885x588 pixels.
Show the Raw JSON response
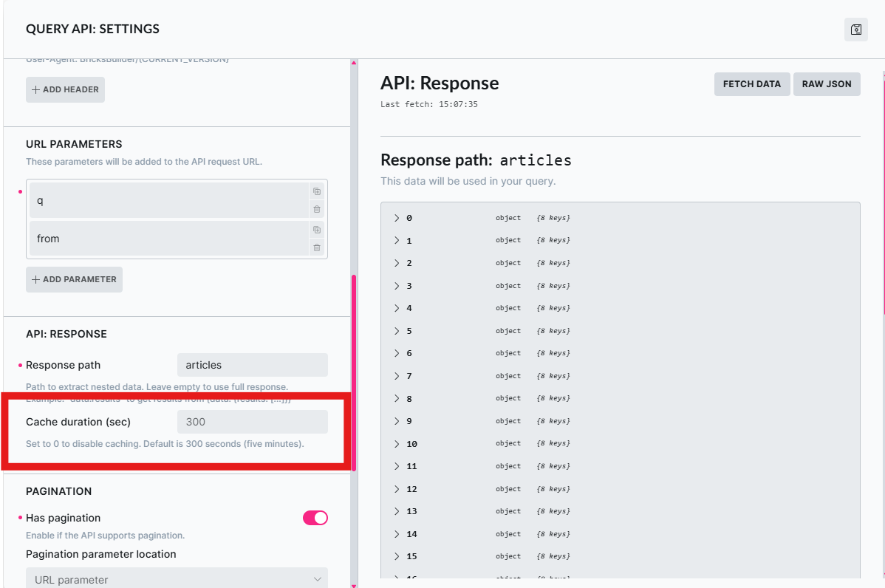point(827,84)
